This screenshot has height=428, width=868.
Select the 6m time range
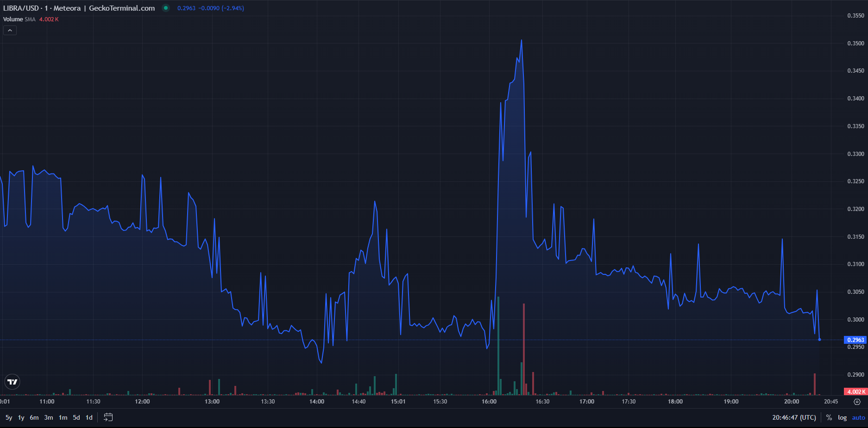click(34, 417)
